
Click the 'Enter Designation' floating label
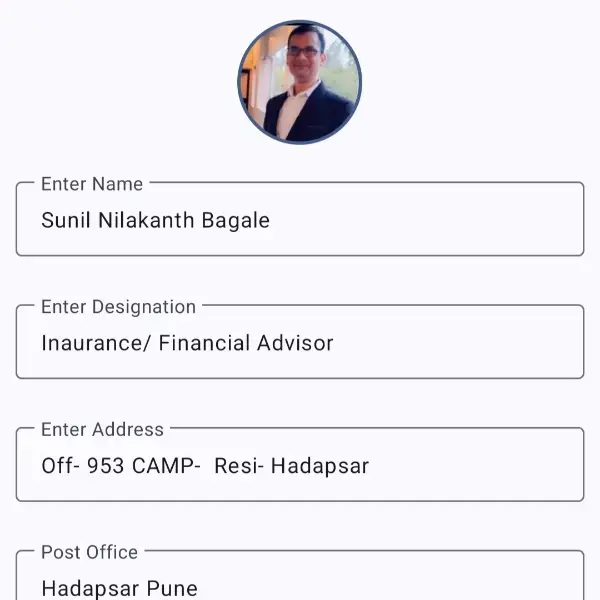118,307
